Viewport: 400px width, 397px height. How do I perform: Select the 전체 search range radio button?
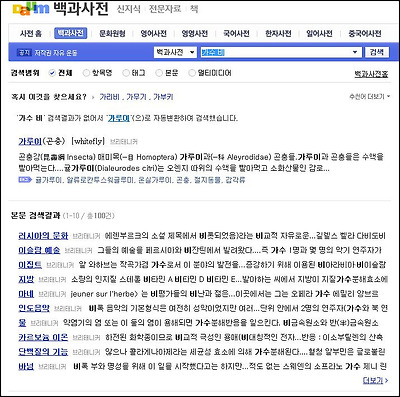pyautogui.click(x=52, y=73)
